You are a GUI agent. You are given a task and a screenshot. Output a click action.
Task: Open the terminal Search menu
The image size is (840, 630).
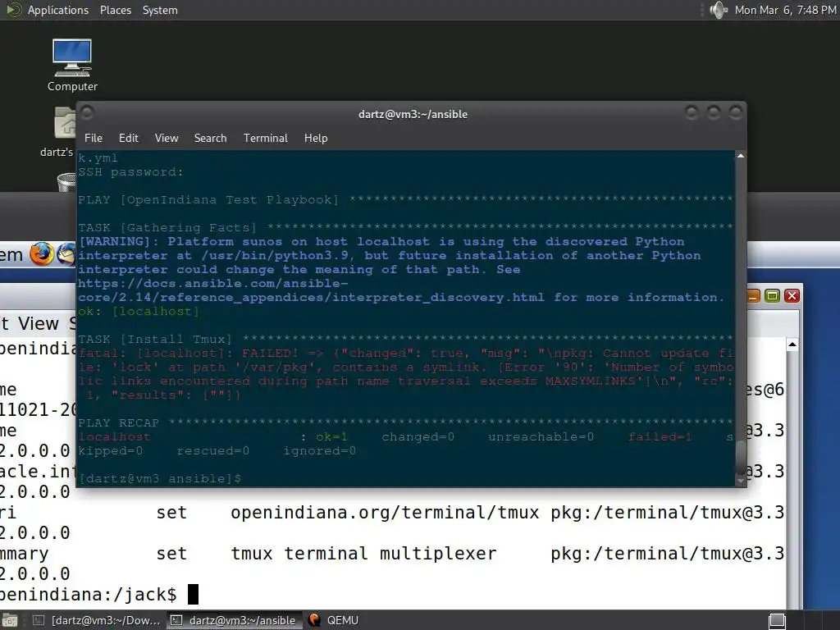[x=210, y=138]
